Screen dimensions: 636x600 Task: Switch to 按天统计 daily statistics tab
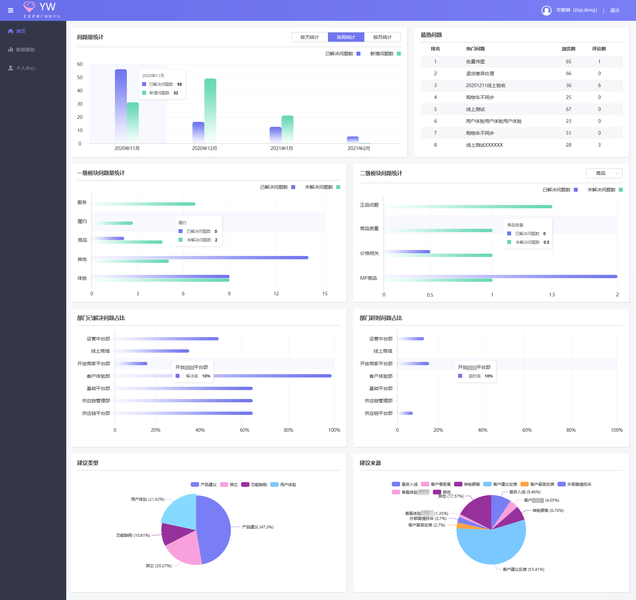click(x=309, y=37)
